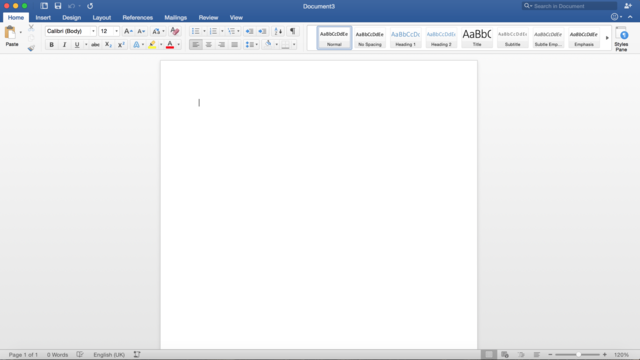This screenshot has width=640, height=360.
Task: Apply the Heading 1 style
Action: [x=405, y=38]
